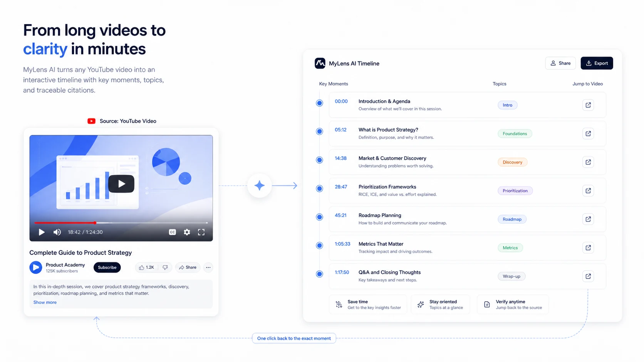Open jump-to-video icon for Q&A and Closing Thoughts
644x362 pixels.
coord(588,276)
